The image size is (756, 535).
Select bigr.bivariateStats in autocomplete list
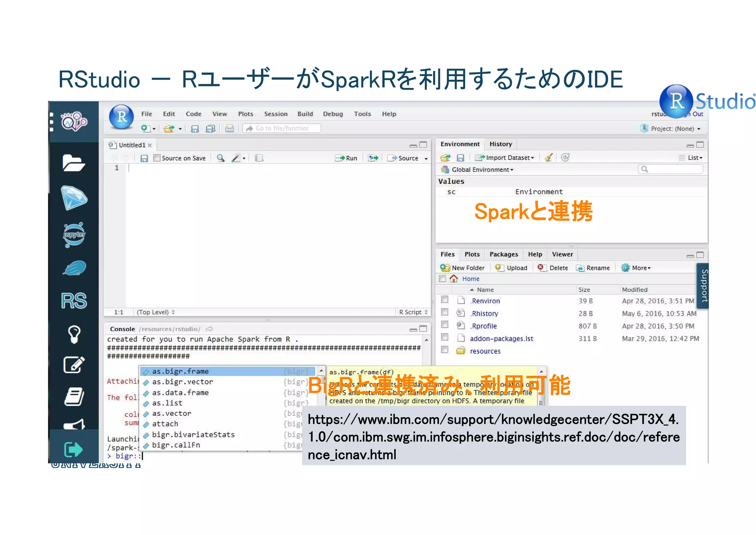[x=228, y=435]
